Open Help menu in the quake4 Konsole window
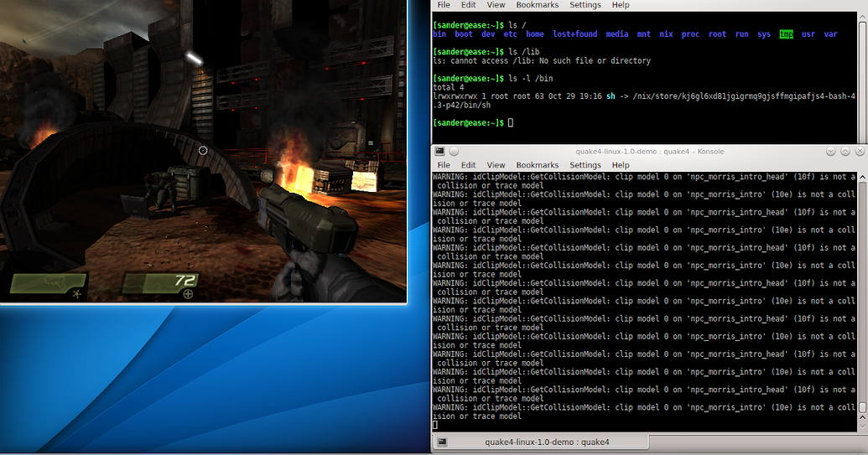 (621, 165)
